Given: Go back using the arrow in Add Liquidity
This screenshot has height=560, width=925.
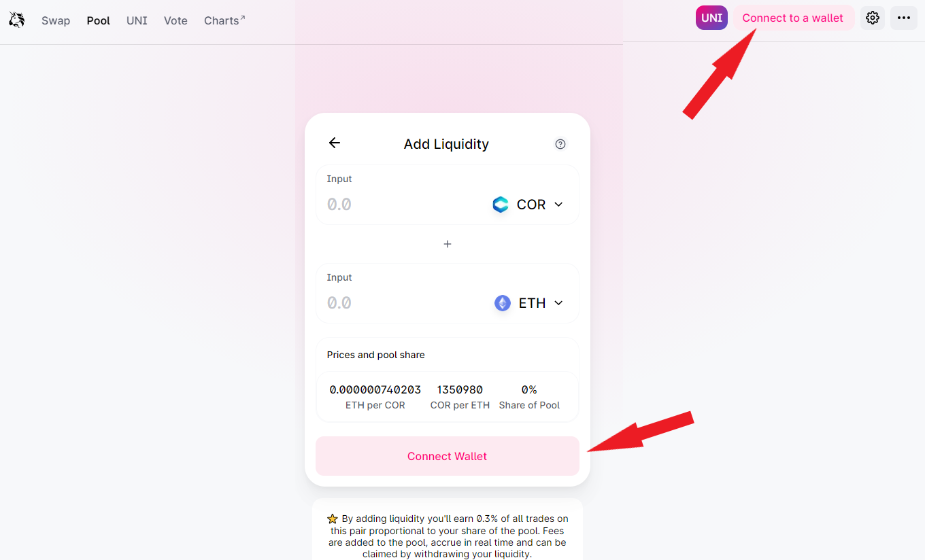Looking at the screenshot, I should [x=334, y=143].
